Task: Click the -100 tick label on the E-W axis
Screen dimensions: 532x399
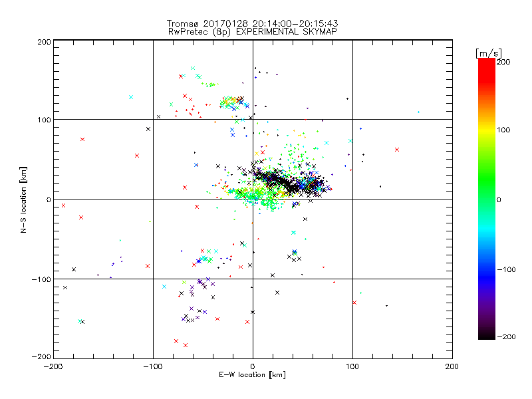Action: coord(153,366)
